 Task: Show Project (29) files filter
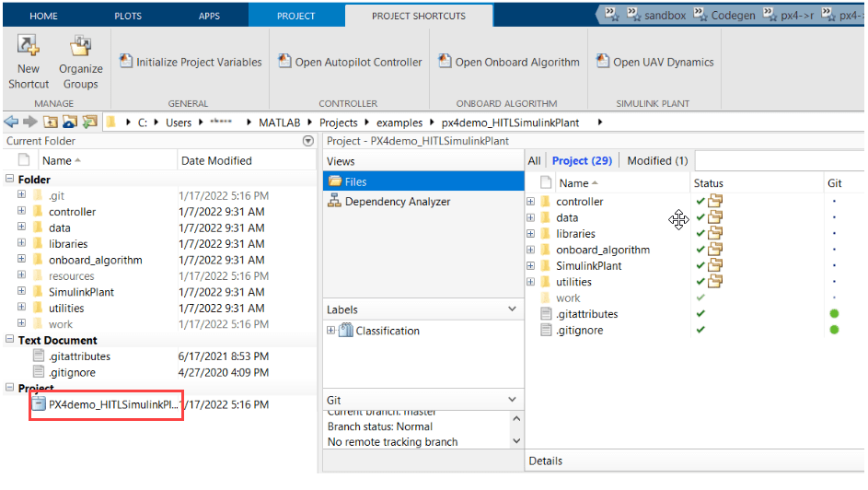pyautogui.click(x=582, y=160)
